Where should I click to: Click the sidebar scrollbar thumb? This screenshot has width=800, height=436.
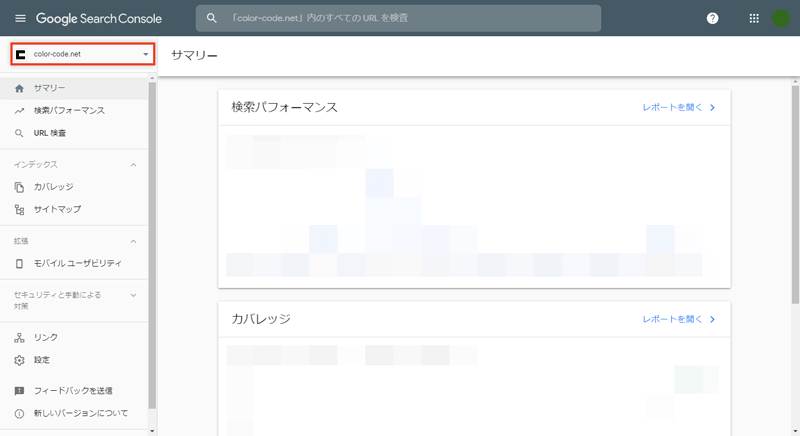point(152,245)
